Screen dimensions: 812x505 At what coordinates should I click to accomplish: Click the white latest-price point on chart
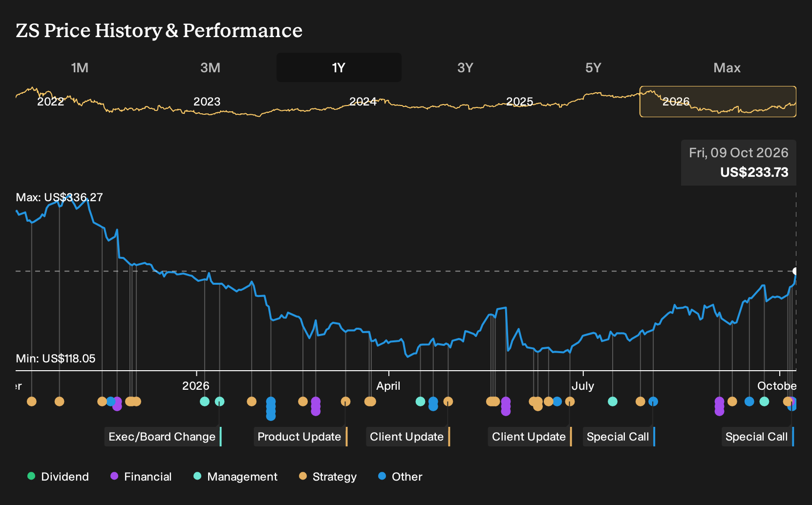(x=795, y=271)
